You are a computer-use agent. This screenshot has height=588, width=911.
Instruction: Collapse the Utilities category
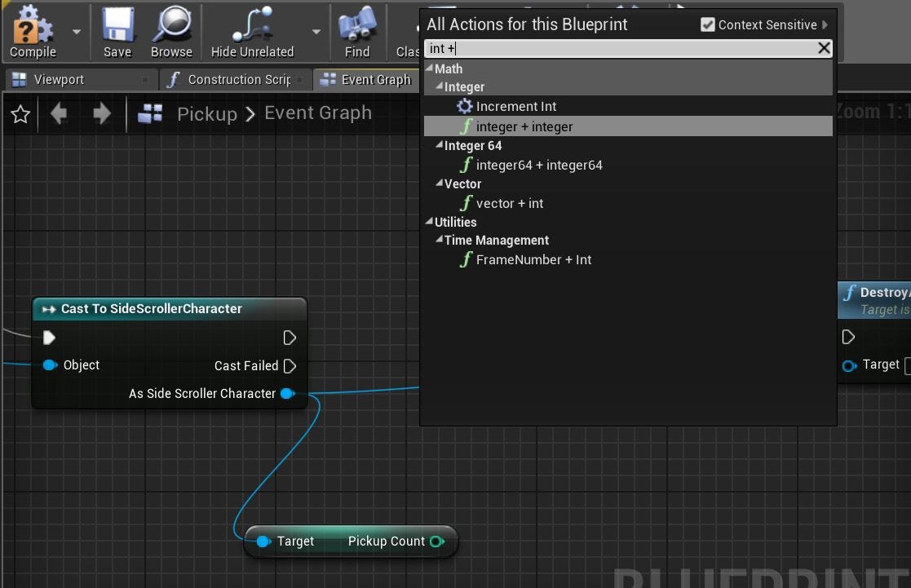430,222
